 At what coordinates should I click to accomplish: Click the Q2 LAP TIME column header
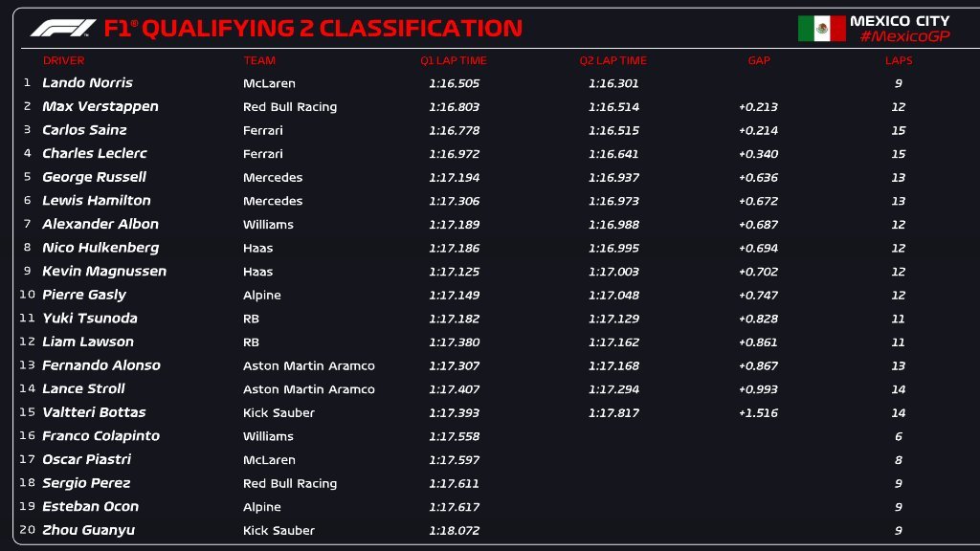(x=613, y=60)
